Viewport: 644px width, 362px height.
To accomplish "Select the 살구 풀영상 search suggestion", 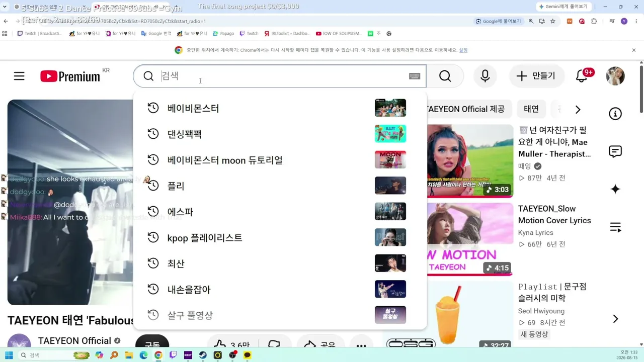I will [280, 315].
